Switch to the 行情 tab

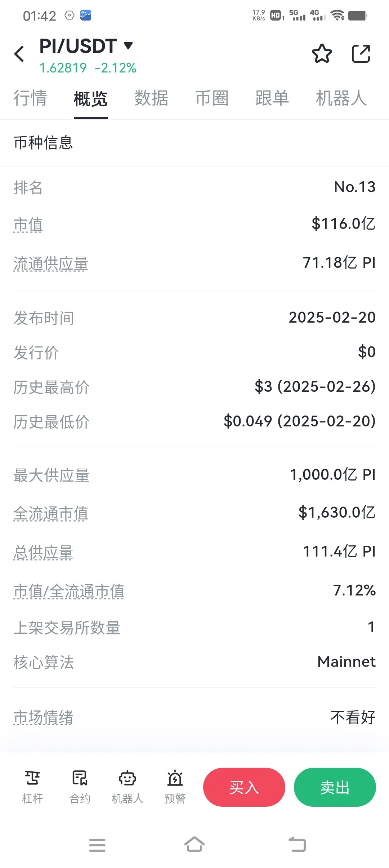(30, 98)
